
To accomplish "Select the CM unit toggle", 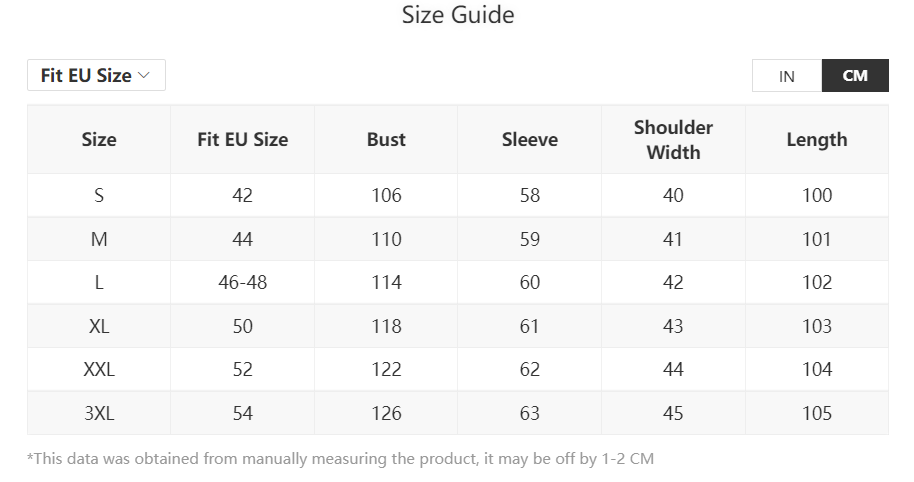I will [x=855, y=76].
